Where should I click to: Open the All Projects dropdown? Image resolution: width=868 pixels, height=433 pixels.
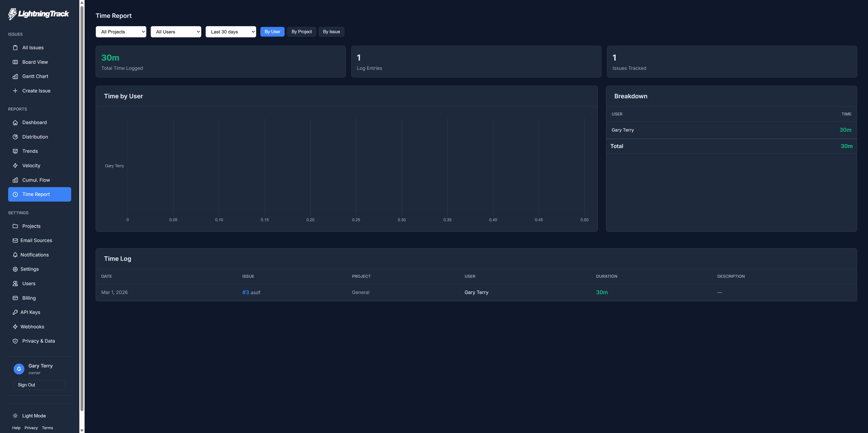coord(121,32)
